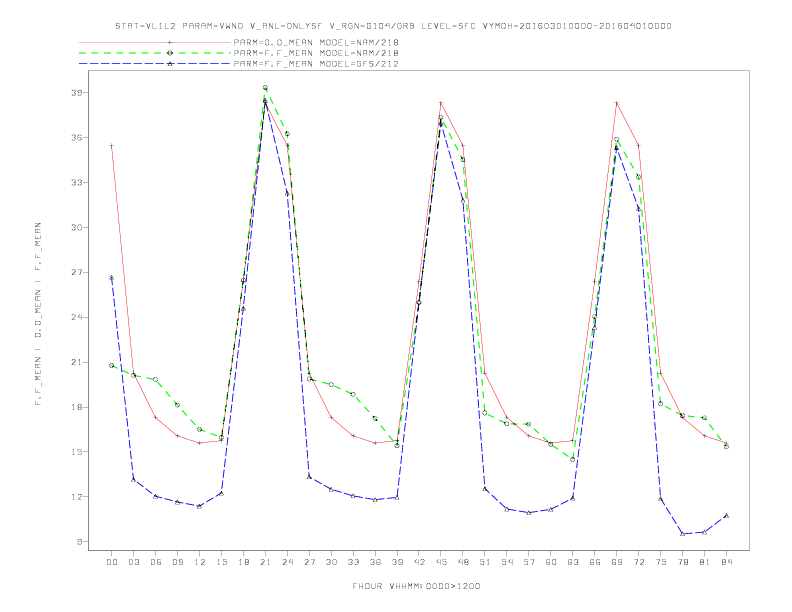Click y-axis tick label 27
Image resolution: width=792 pixels, height=612 pixels.
tap(76, 273)
